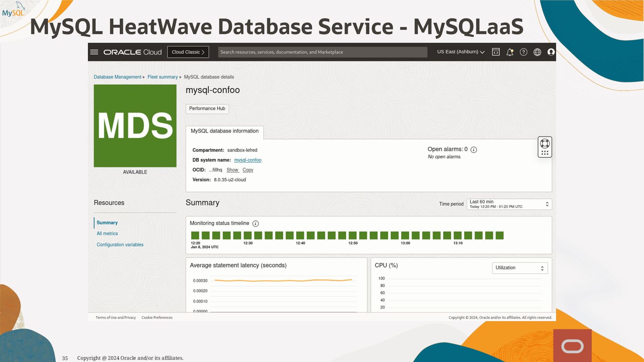Click the version text 8.0.35-u2-cloud

230,180
